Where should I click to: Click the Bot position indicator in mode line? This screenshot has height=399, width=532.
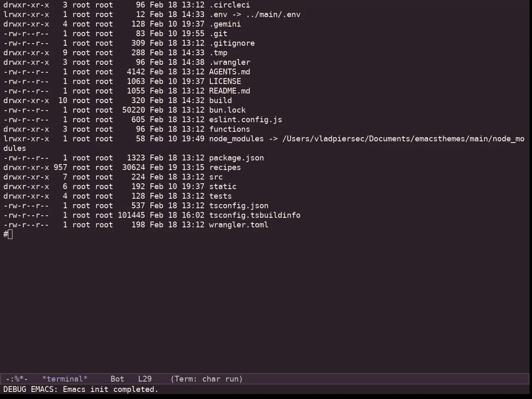point(117,379)
